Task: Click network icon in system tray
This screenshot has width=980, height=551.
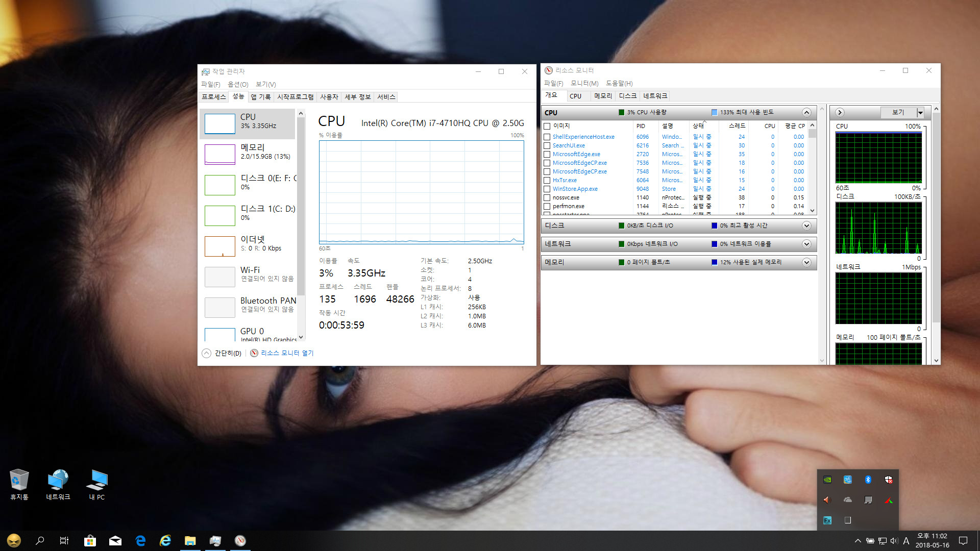Action: 883,541
